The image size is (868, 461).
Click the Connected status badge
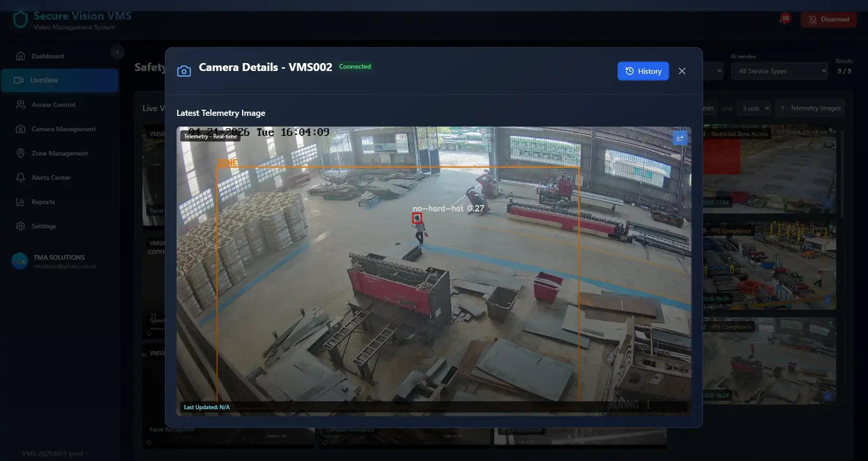tap(355, 66)
